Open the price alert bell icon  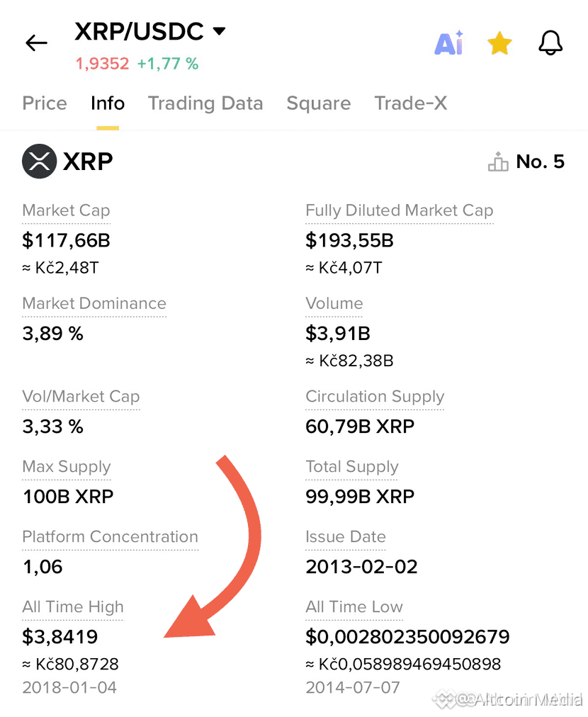[550, 43]
